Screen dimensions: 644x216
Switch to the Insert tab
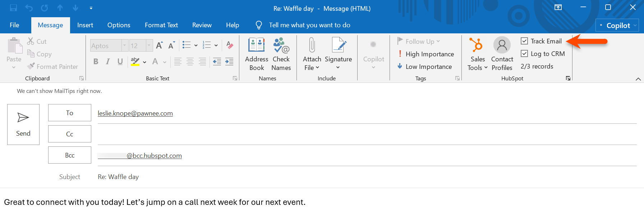85,25
